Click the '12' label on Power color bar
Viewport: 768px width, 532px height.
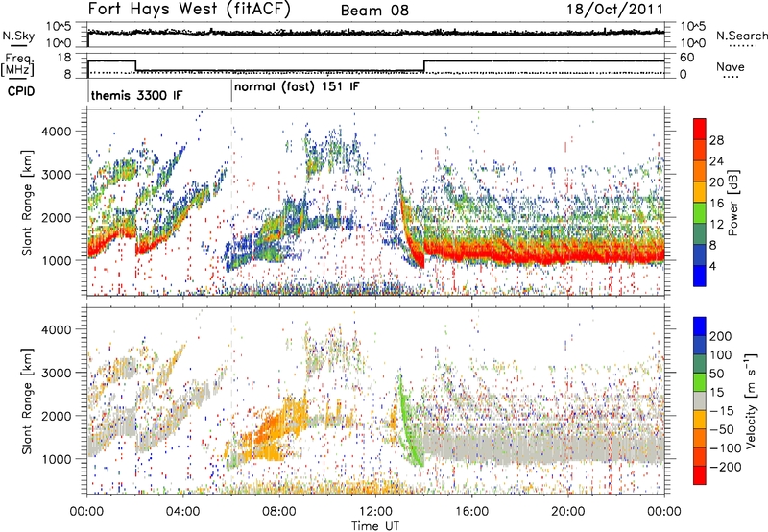(x=716, y=225)
